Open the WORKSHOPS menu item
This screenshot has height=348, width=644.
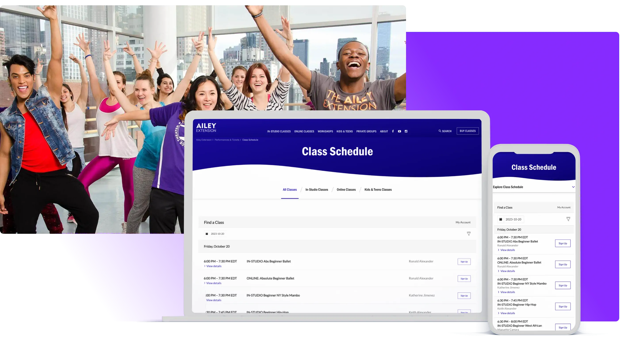click(x=325, y=131)
